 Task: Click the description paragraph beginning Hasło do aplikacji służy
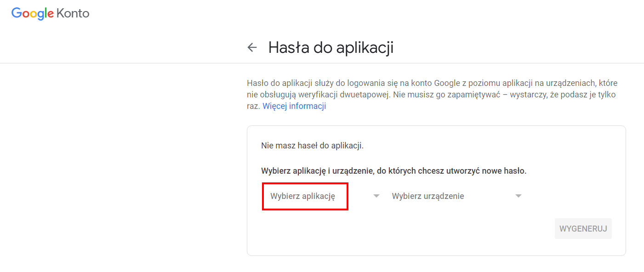(432, 95)
